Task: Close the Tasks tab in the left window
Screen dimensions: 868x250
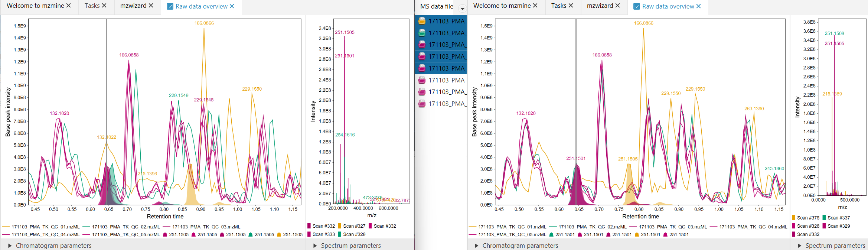Action: click(104, 6)
